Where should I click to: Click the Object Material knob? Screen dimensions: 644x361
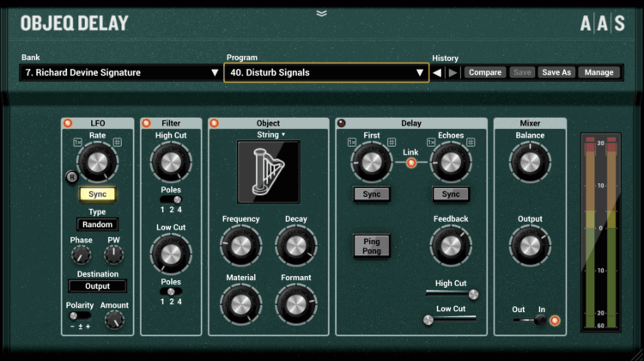click(240, 304)
